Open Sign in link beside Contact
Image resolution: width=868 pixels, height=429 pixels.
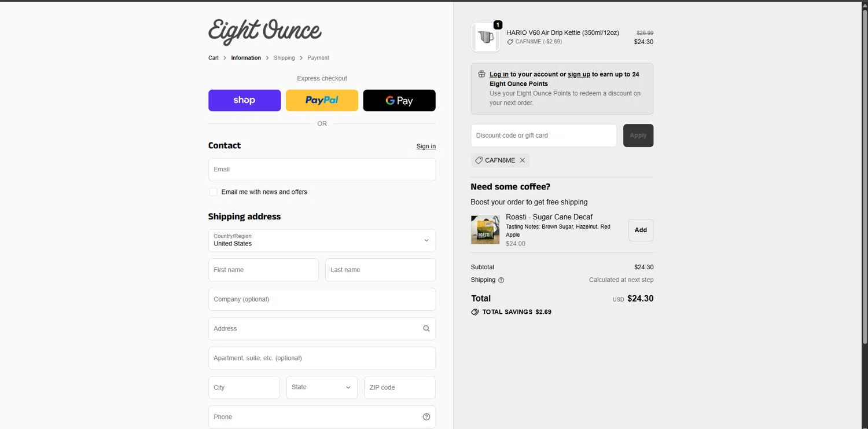pos(426,146)
